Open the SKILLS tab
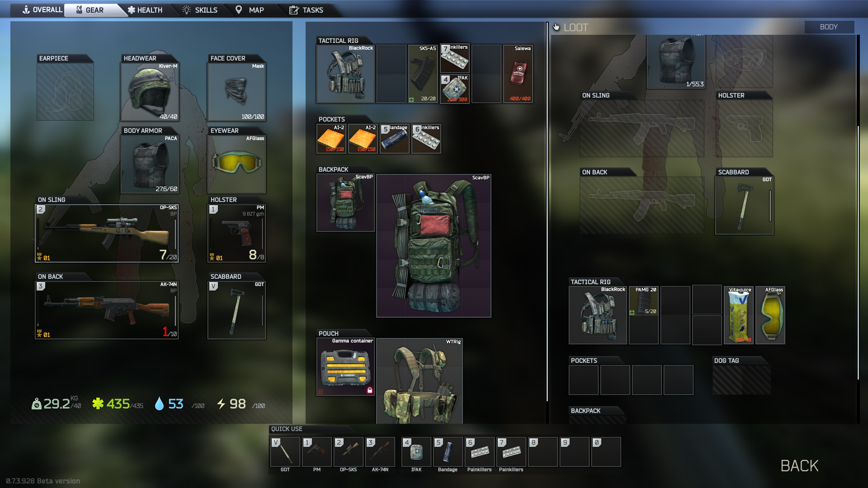Image resolution: width=868 pixels, height=488 pixels. pyautogui.click(x=200, y=10)
